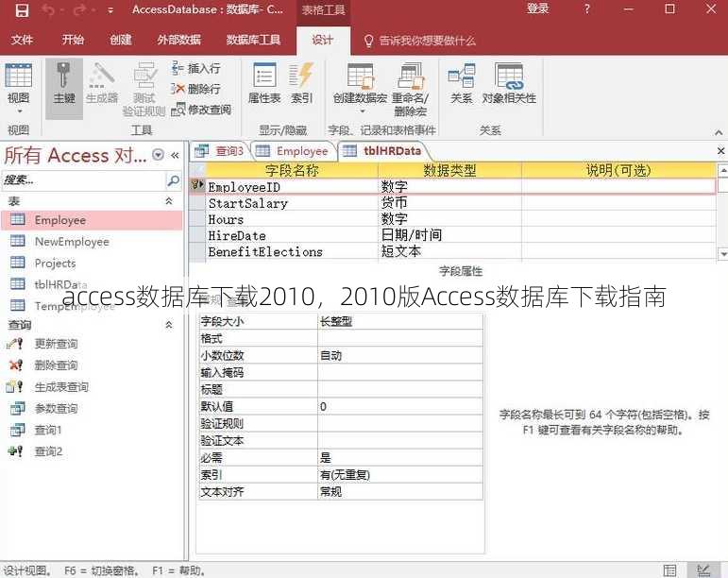Click the 登录 sign-in link
This screenshot has width=728, height=578.
pos(537,8)
